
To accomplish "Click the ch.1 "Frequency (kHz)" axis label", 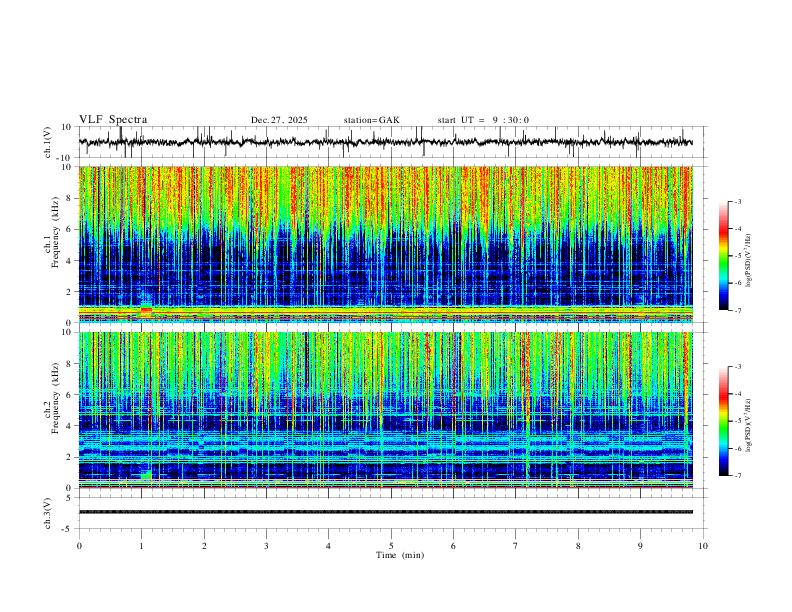I will [x=56, y=233].
